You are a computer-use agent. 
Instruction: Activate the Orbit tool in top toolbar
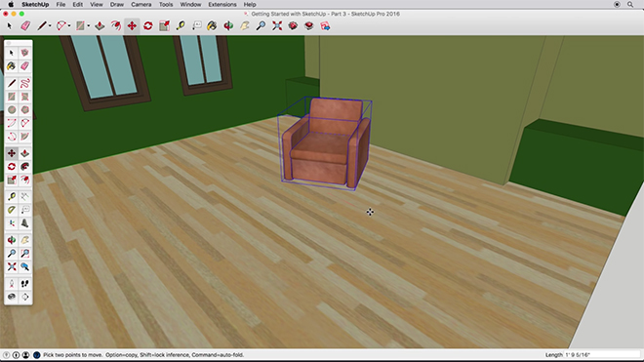pyautogui.click(x=228, y=26)
